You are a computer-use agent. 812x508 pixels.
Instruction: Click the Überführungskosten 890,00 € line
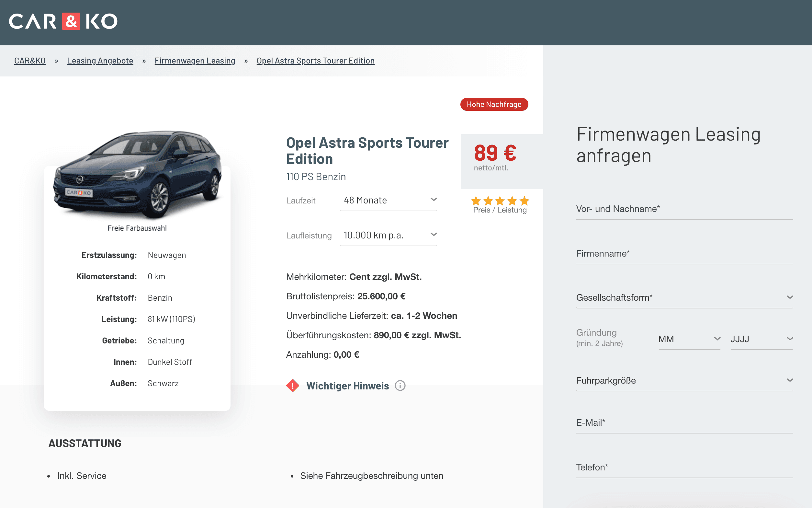(x=374, y=335)
